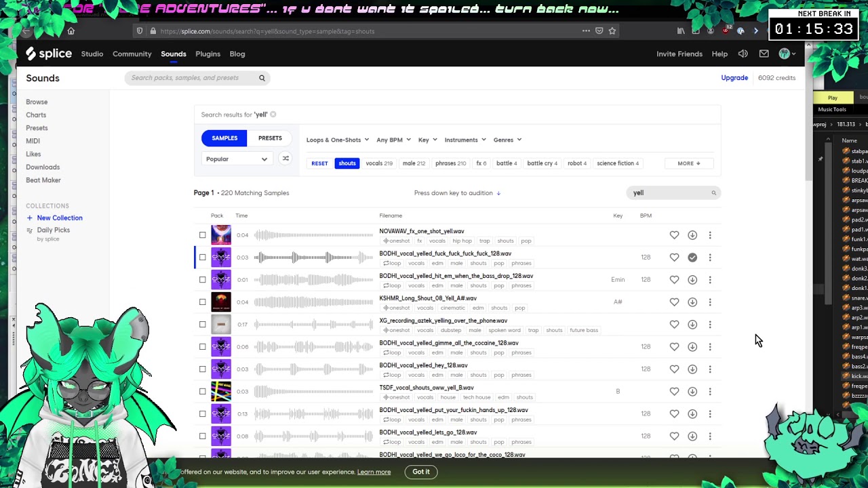868x488 pixels.
Task: Download BODHI_vocal_yelled_hey_128 sample
Action: click(x=692, y=369)
